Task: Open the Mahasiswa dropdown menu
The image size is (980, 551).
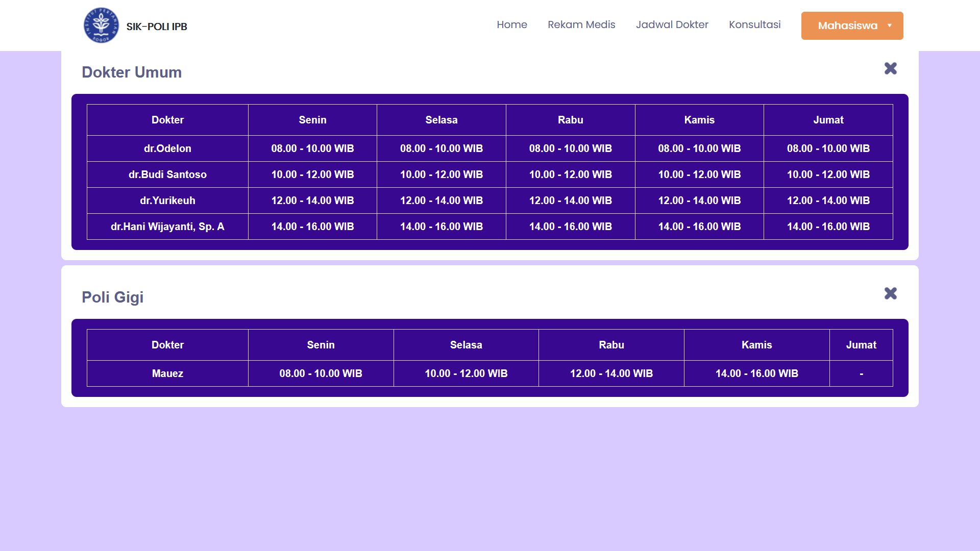Action: click(x=847, y=26)
